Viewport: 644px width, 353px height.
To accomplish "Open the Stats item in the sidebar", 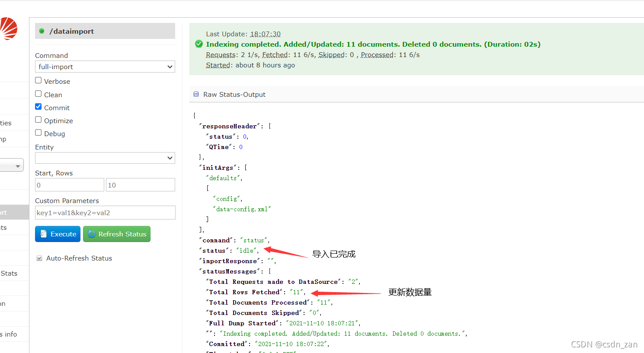I will [x=9, y=273].
